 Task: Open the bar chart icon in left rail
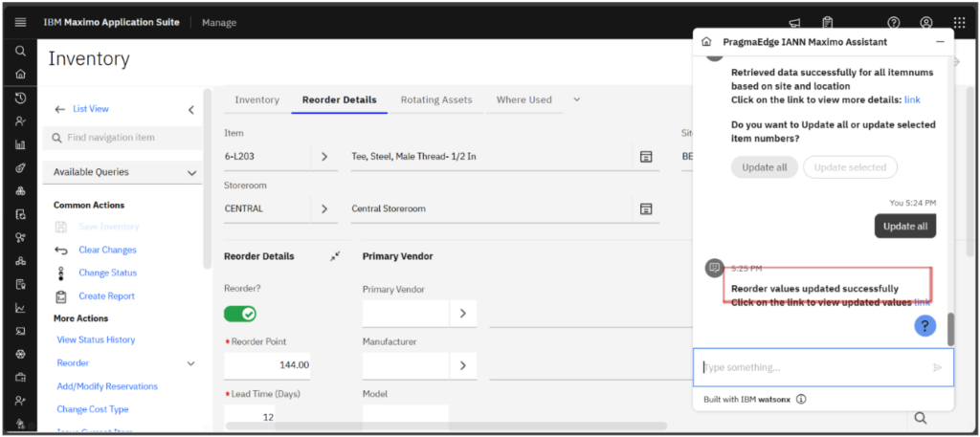coord(20,144)
